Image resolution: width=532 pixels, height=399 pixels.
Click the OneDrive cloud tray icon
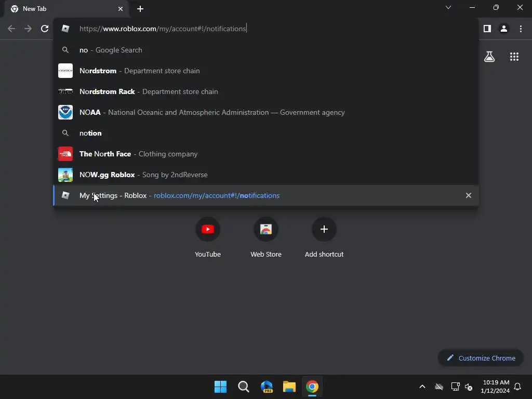(x=439, y=387)
